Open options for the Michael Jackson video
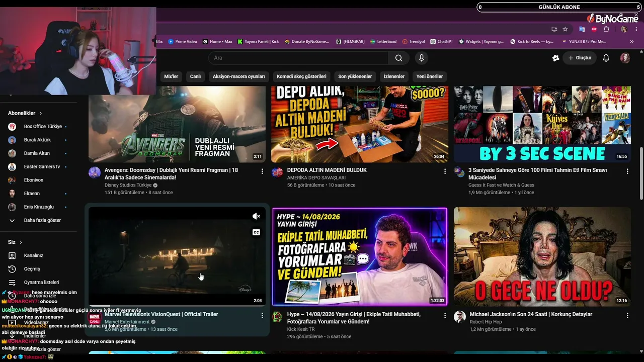The height and width of the screenshot is (362, 644). 627,316
